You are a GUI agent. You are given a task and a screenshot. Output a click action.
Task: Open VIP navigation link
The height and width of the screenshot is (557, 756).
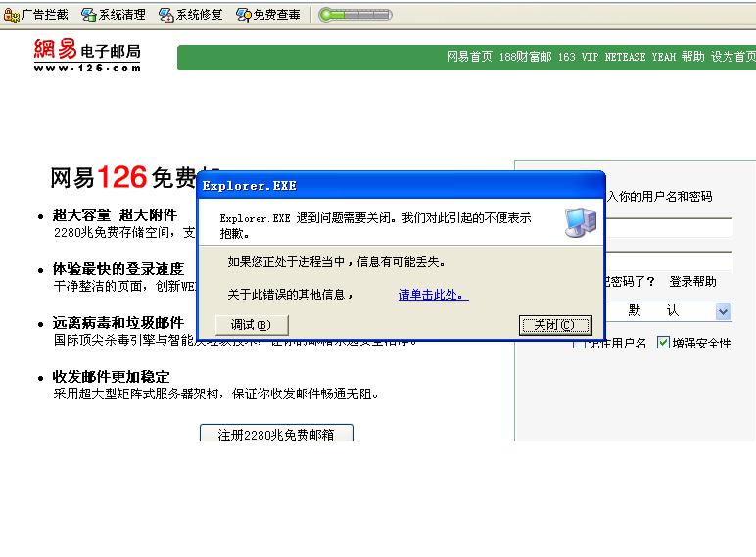(590, 57)
